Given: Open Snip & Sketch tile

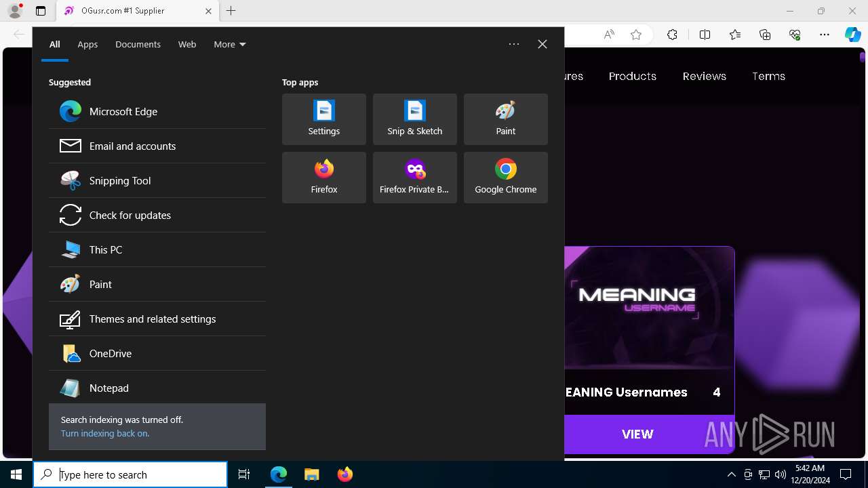Looking at the screenshot, I should 415,119.
